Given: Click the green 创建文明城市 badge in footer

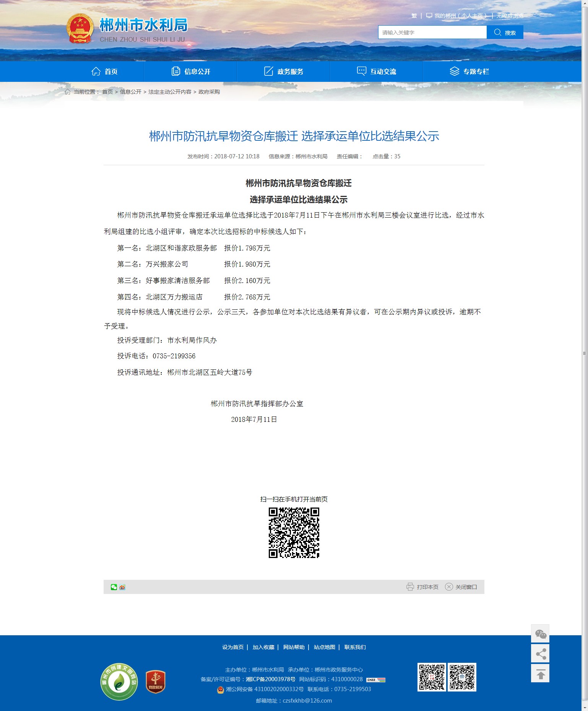Looking at the screenshot, I should (119, 682).
